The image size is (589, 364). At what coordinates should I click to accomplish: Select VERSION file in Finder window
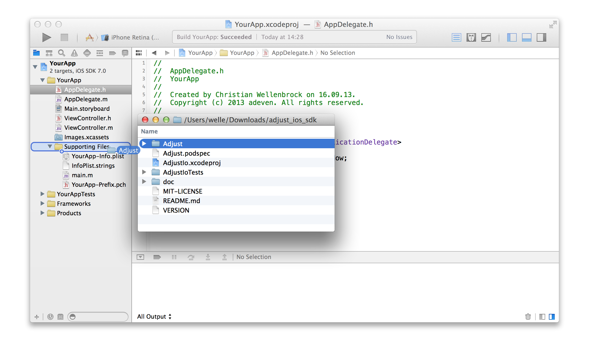[x=236, y=210]
